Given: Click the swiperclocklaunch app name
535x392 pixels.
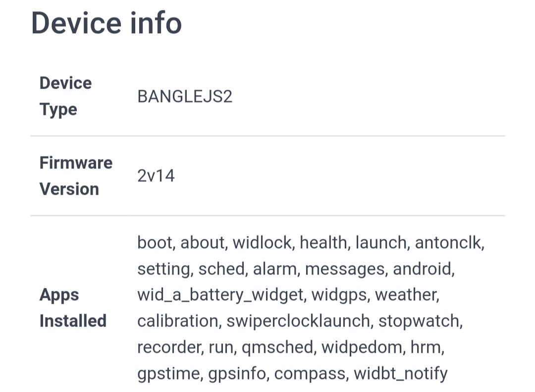Looking at the screenshot, I should coord(298,321).
